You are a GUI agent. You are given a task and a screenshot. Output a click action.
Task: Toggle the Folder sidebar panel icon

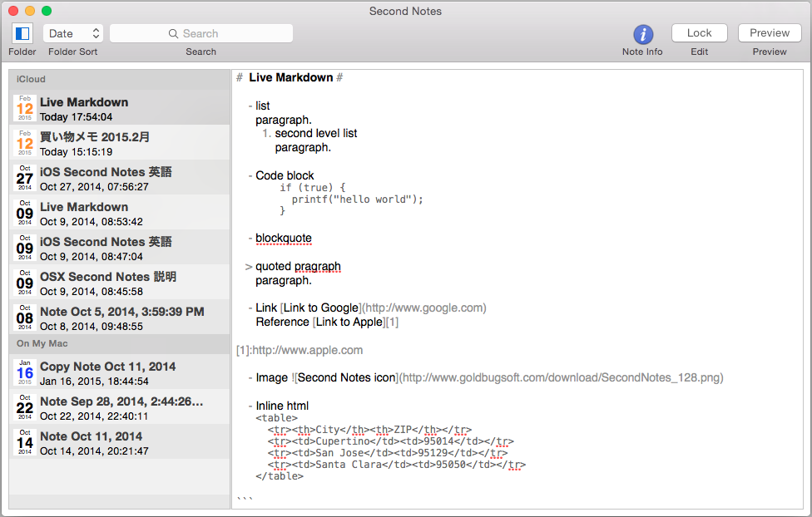tap(22, 33)
